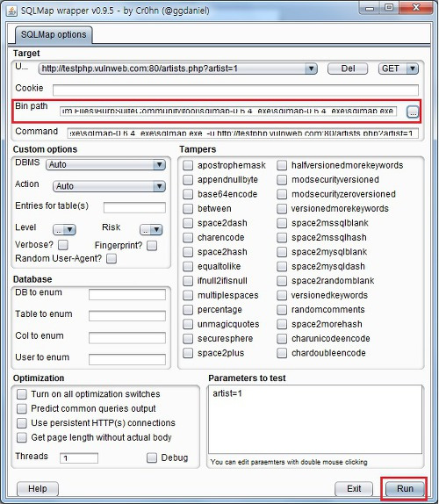Screen dimensions: 439x504
Task: Check the ifnull2ifisnull tamper
Action: [x=188, y=281]
